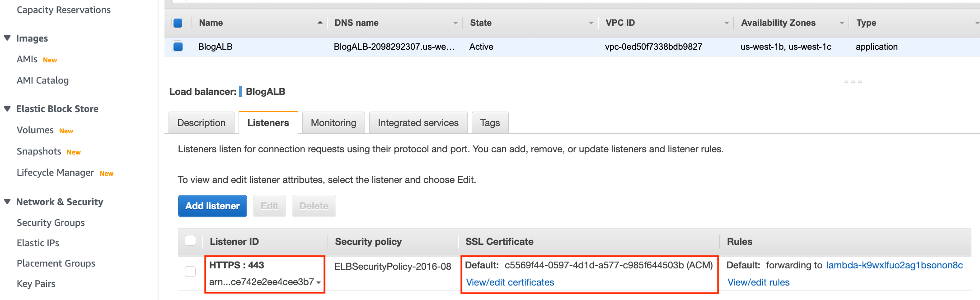Open Availability Zones column filter arrow
The image size is (980, 300).
[842, 23]
